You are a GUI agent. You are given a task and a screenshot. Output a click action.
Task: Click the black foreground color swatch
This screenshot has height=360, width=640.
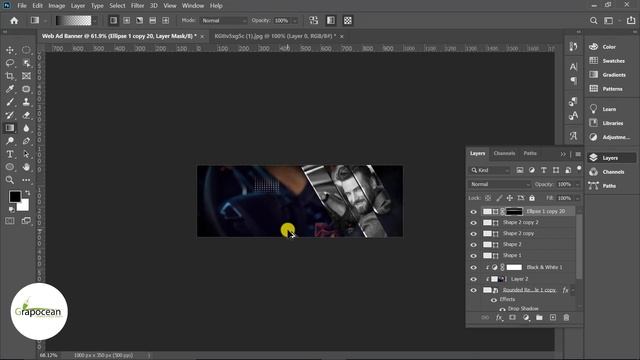pos(14,196)
